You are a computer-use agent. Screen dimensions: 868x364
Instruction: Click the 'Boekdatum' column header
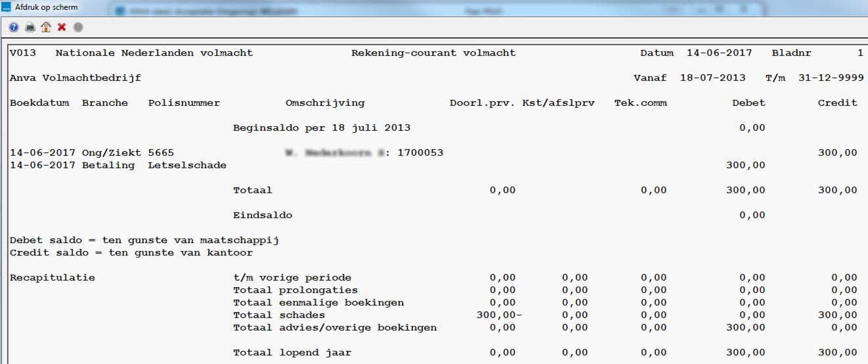pyautogui.click(x=39, y=102)
